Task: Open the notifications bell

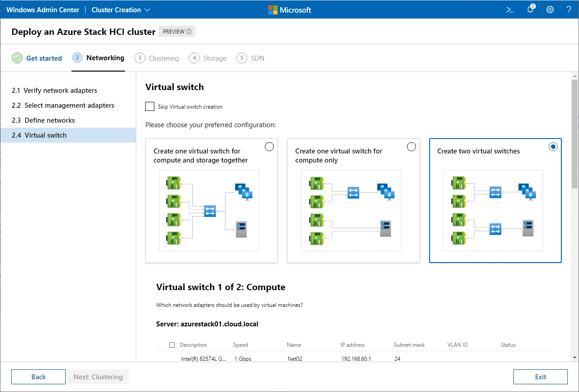Action: (x=530, y=9)
